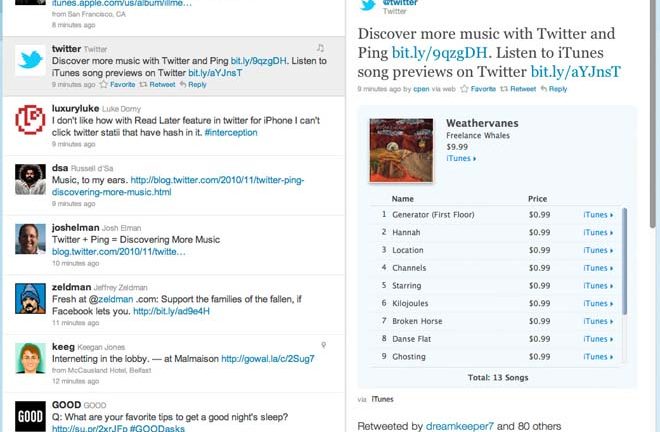Click the #GOODasks hashtag
This screenshot has height=432, width=660.
pos(157,428)
